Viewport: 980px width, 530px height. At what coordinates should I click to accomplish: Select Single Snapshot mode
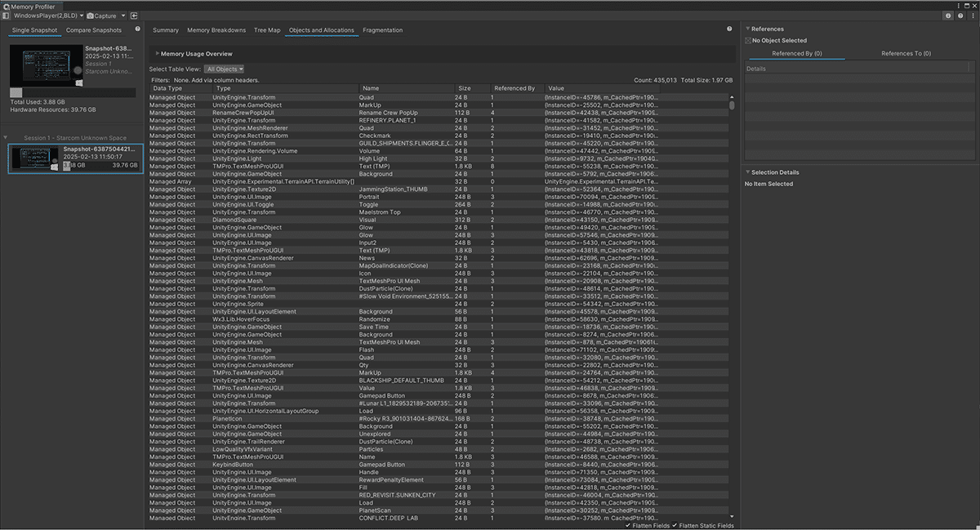pos(34,30)
